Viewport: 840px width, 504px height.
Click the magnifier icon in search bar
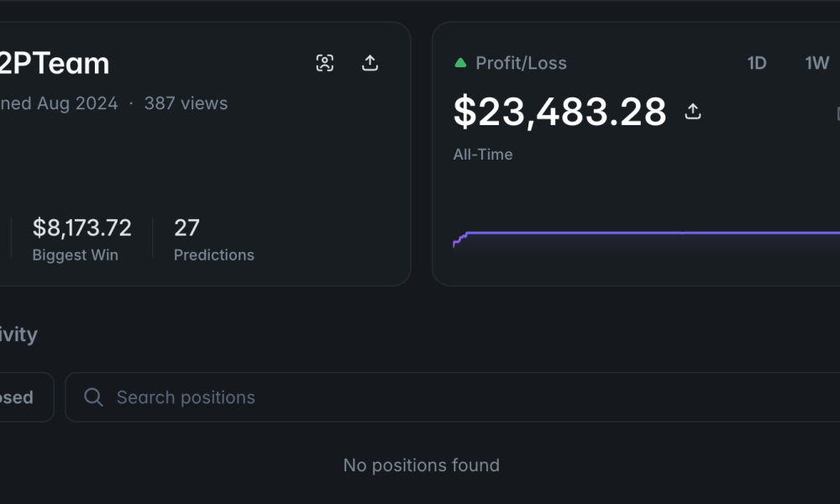[x=94, y=397]
